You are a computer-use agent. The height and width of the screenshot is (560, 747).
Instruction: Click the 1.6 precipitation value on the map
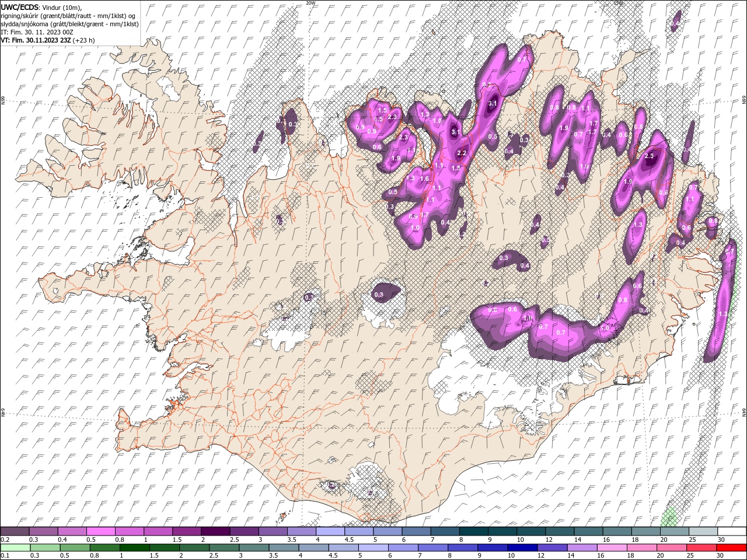tap(424, 179)
